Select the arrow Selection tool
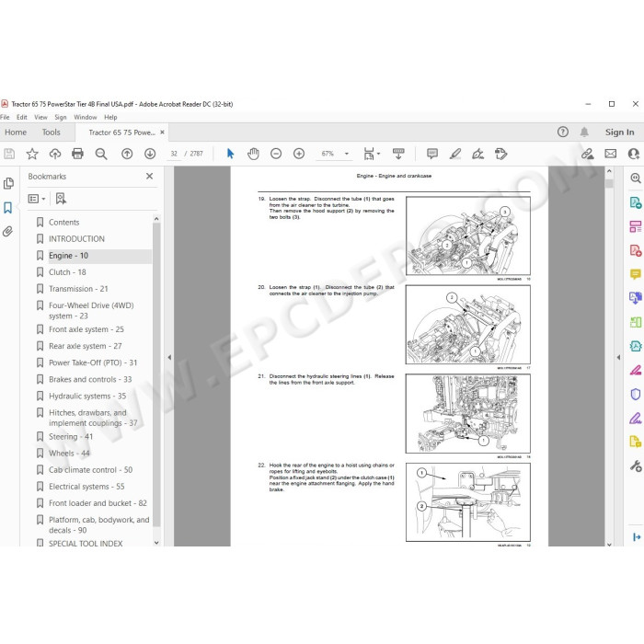 tap(230, 154)
